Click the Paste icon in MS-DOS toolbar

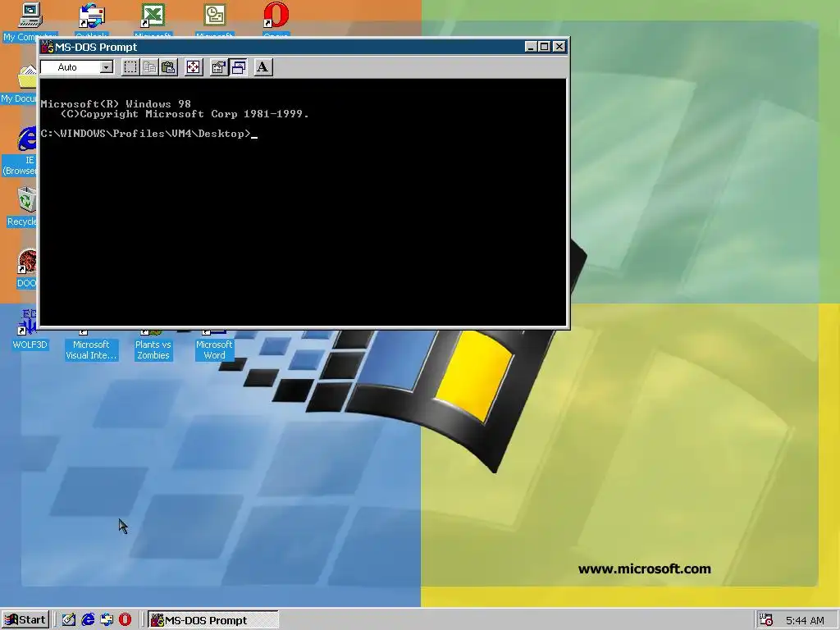click(168, 67)
